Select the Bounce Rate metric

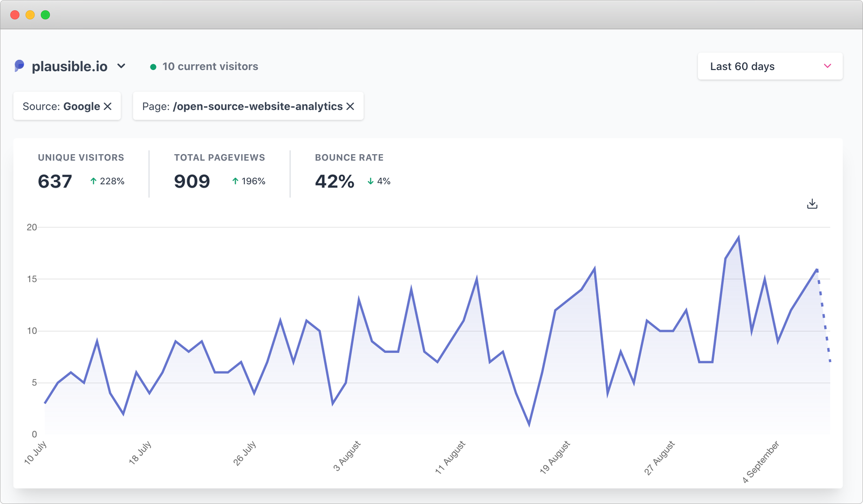point(350,170)
